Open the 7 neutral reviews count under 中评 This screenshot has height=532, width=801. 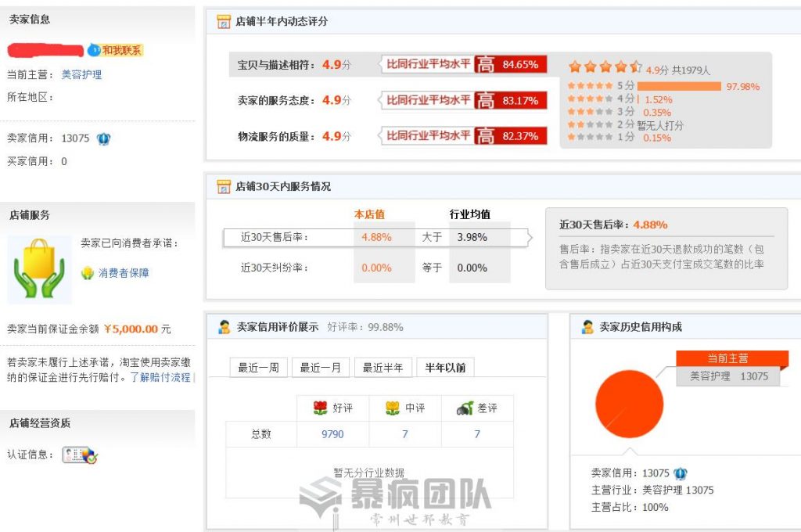coord(405,434)
